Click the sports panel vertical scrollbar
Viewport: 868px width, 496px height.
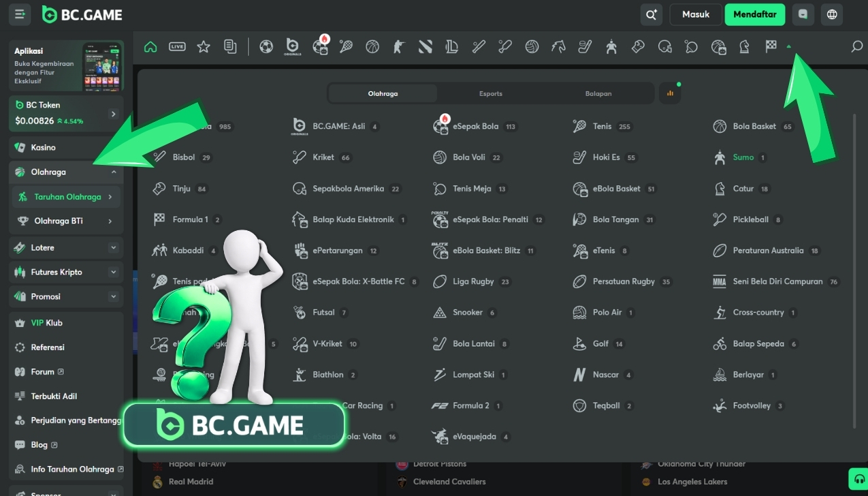pos(854,271)
